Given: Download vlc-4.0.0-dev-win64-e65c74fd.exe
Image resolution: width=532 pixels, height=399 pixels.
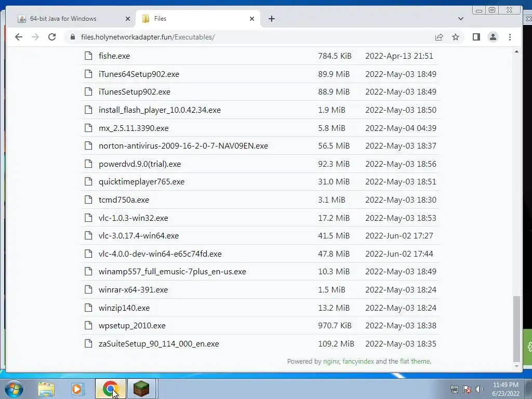Looking at the screenshot, I should point(160,254).
